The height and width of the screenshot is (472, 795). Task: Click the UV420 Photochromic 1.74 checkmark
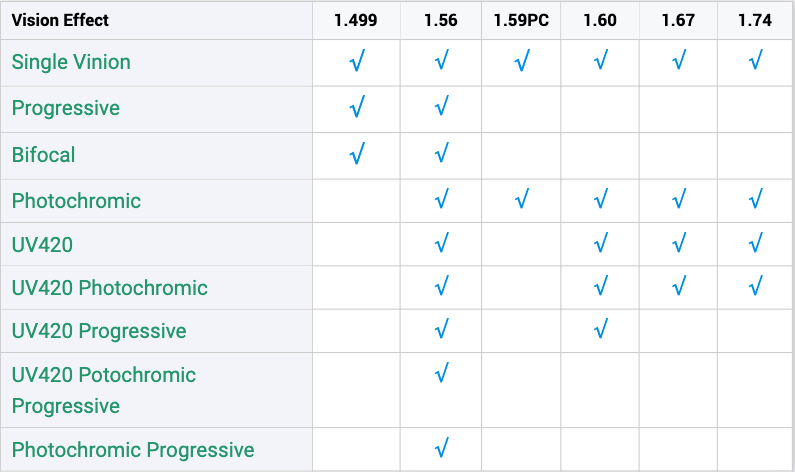756,288
